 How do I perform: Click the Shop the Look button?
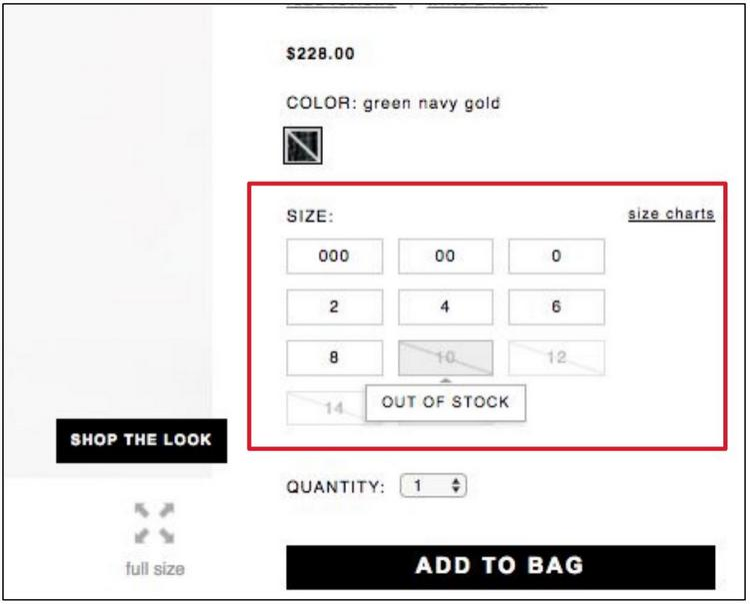pos(143,440)
